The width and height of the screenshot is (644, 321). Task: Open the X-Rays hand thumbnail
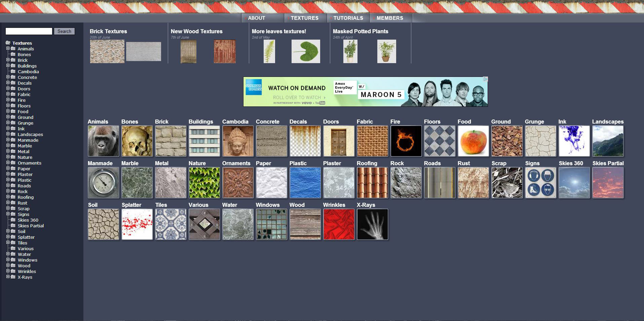(372, 224)
